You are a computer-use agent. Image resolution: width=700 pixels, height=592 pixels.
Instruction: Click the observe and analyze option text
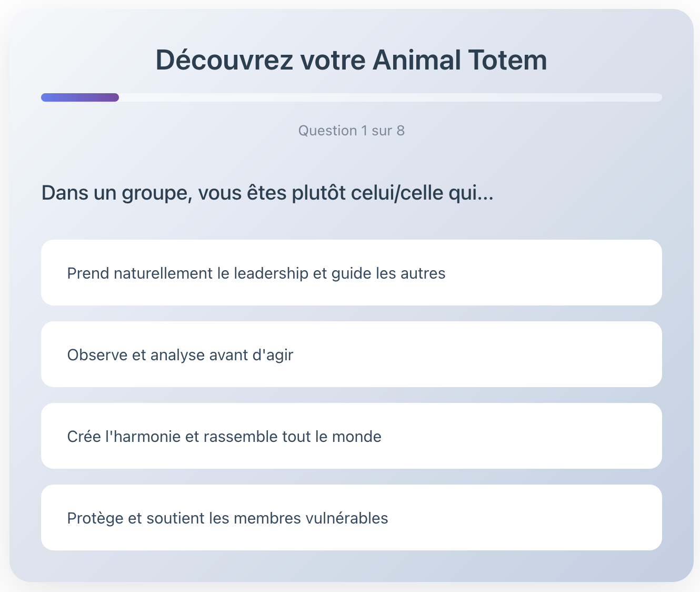[x=179, y=354]
